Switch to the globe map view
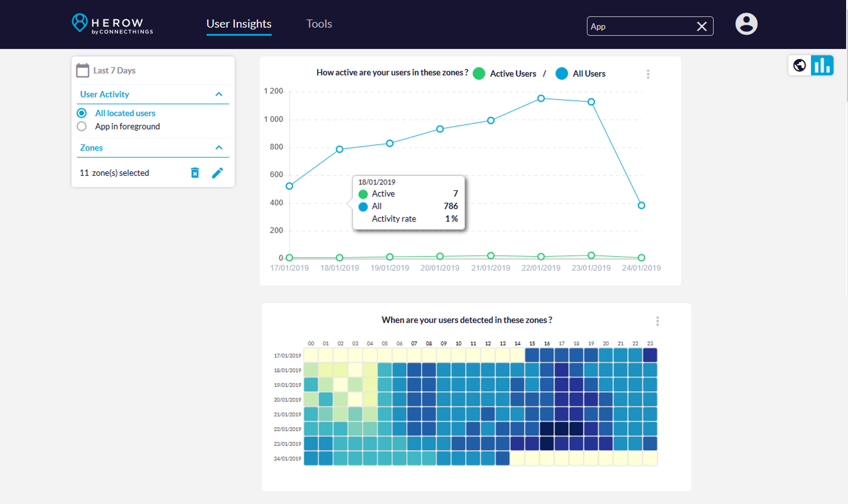 coord(800,66)
